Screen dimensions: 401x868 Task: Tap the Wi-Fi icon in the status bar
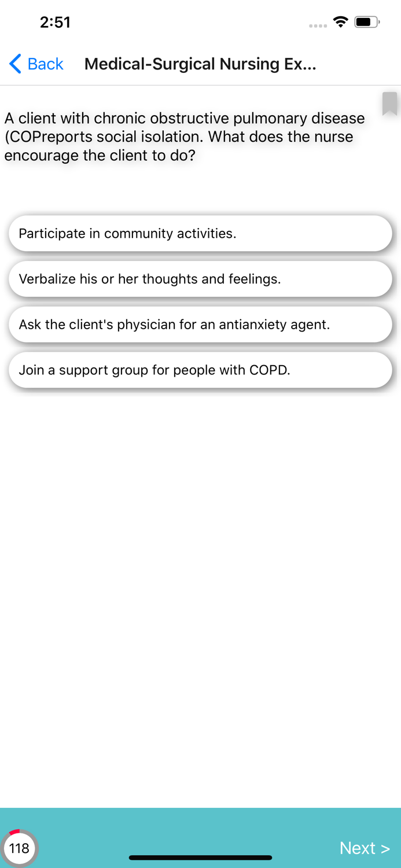coord(340,21)
